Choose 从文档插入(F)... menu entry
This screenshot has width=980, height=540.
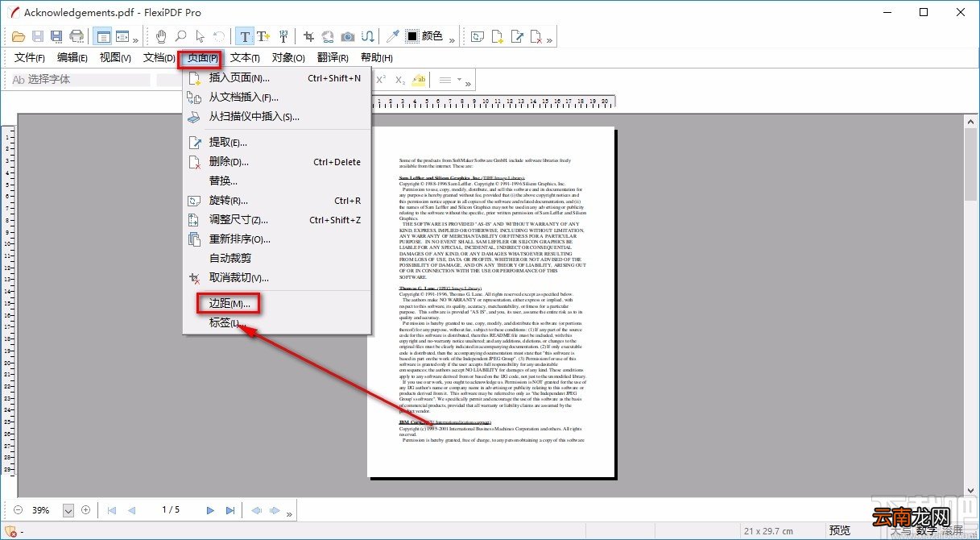point(276,98)
